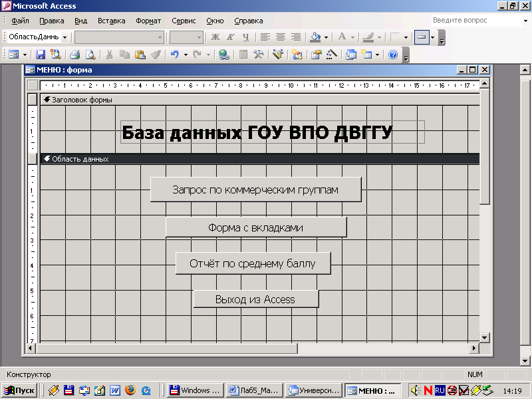532x399 pixels.
Task: Open the Формат menu
Action: (148, 21)
